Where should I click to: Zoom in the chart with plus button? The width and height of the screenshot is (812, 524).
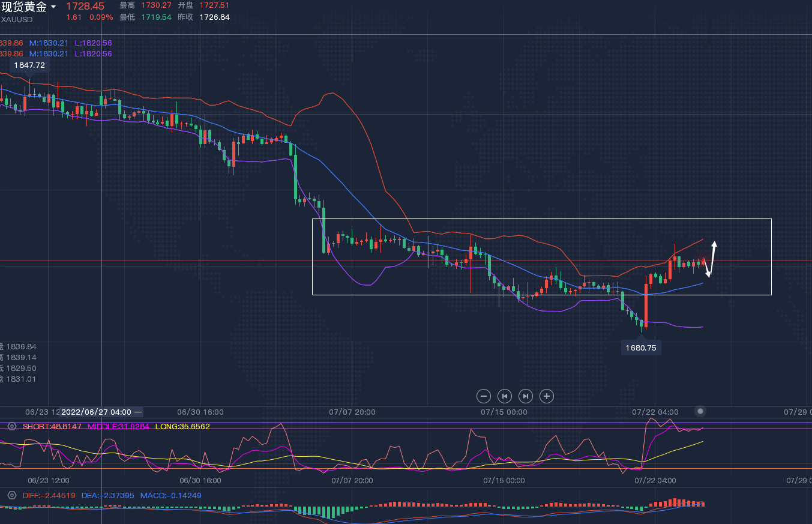tap(546, 396)
